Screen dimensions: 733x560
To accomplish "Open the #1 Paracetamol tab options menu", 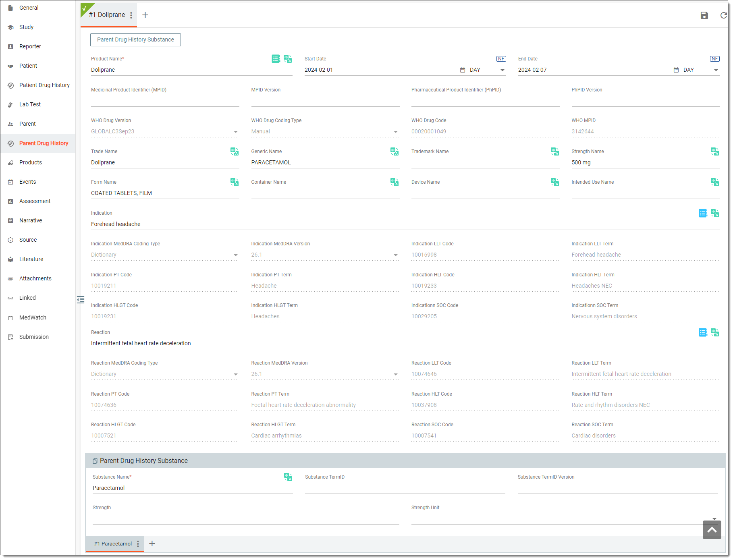I will coord(138,544).
